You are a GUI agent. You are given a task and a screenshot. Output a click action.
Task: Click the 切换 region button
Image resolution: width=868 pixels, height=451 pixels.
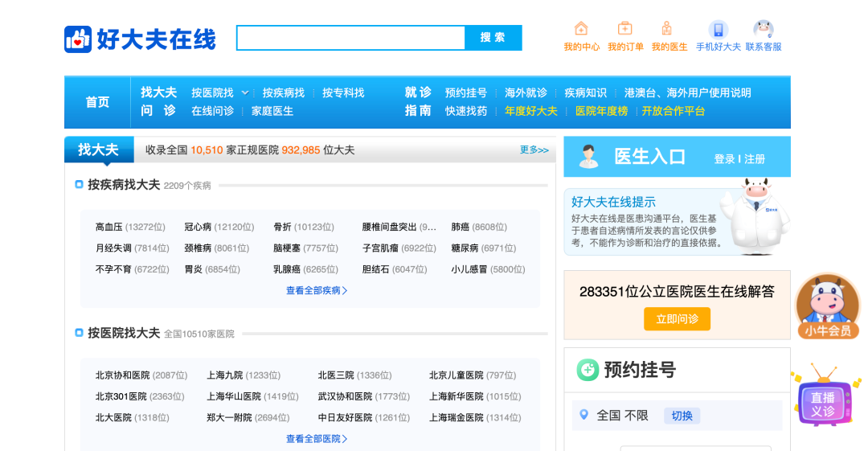[682, 416]
